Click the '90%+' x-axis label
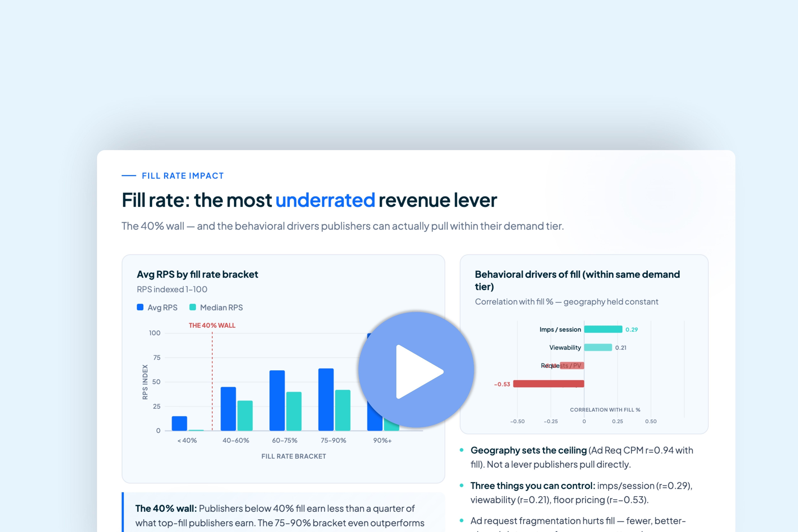The width and height of the screenshot is (798, 532). coord(382,440)
